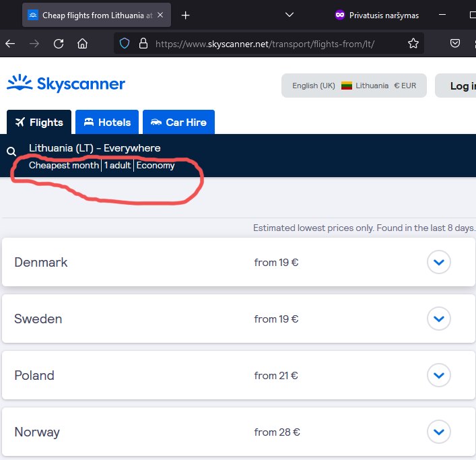Expand the Norway row chevron
The height and width of the screenshot is (460, 476).
coord(439,432)
